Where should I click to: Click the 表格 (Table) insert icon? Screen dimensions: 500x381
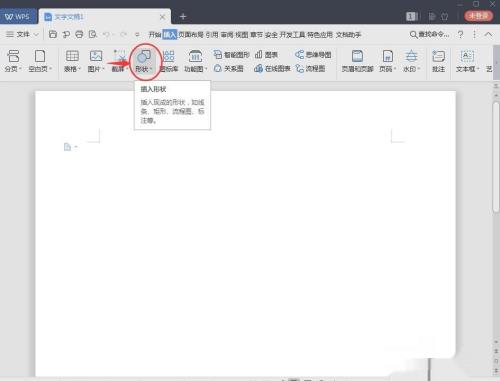click(72, 61)
